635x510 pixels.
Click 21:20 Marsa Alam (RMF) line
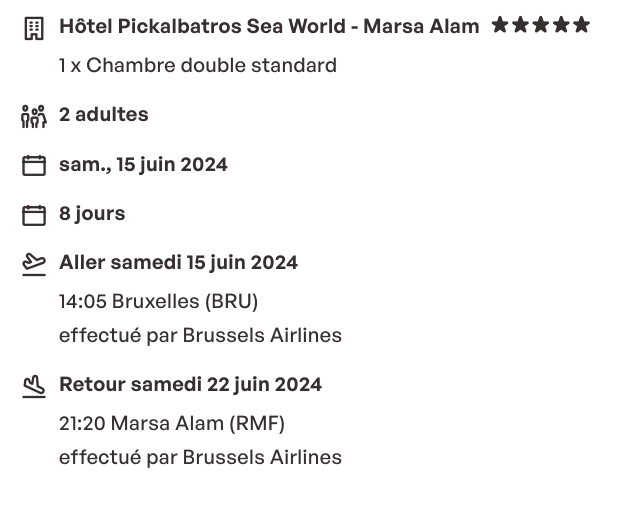[172, 424]
